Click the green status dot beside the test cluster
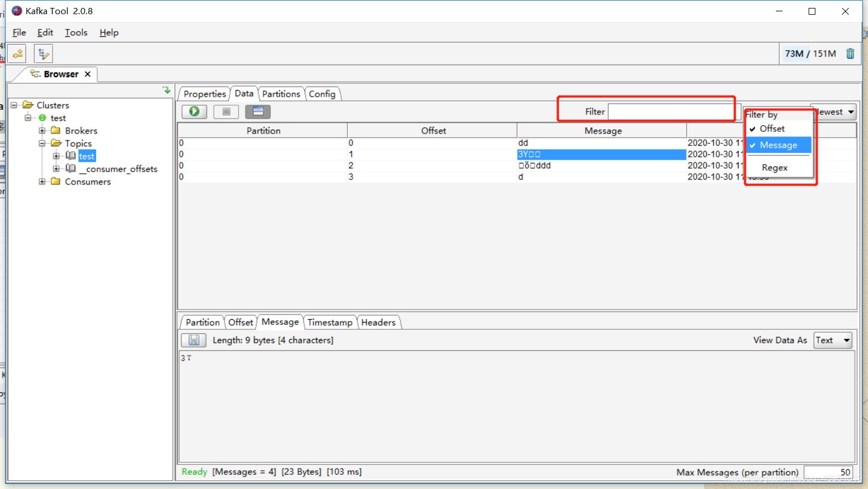This screenshot has width=868, height=489. 42,118
